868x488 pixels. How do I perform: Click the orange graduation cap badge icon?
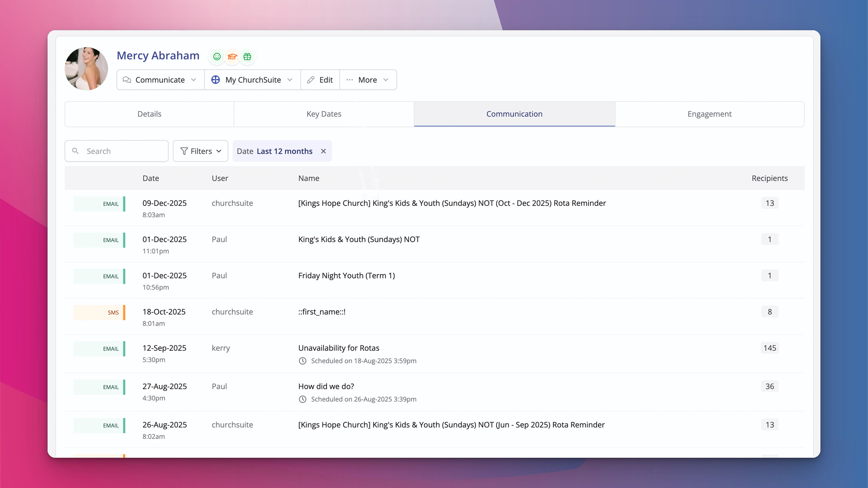coord(232,57)
